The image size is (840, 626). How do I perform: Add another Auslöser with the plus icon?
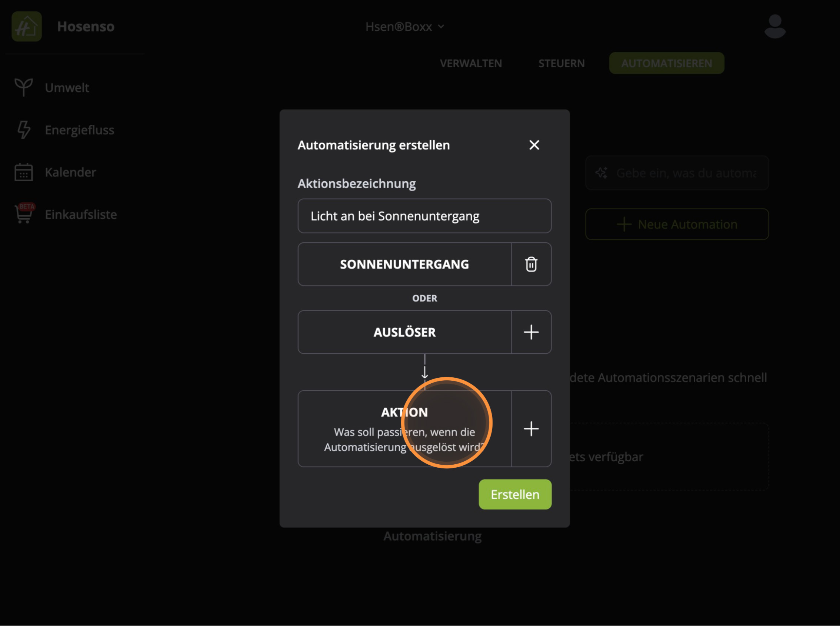[531, 332]
